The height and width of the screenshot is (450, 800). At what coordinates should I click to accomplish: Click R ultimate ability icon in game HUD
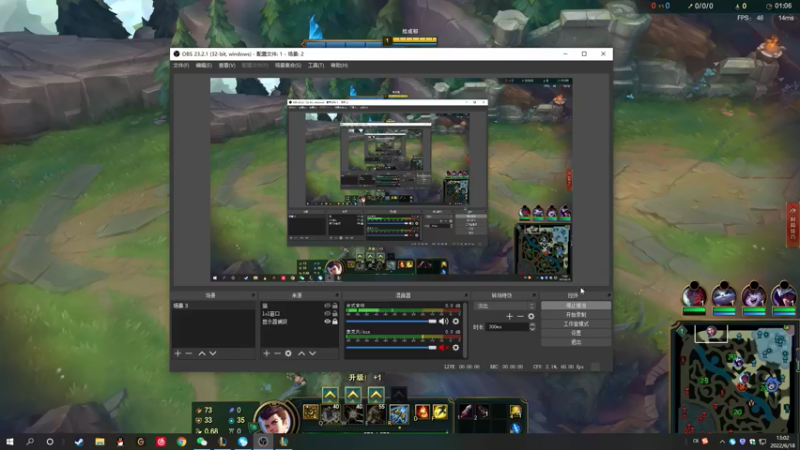(x=399, y=414)
